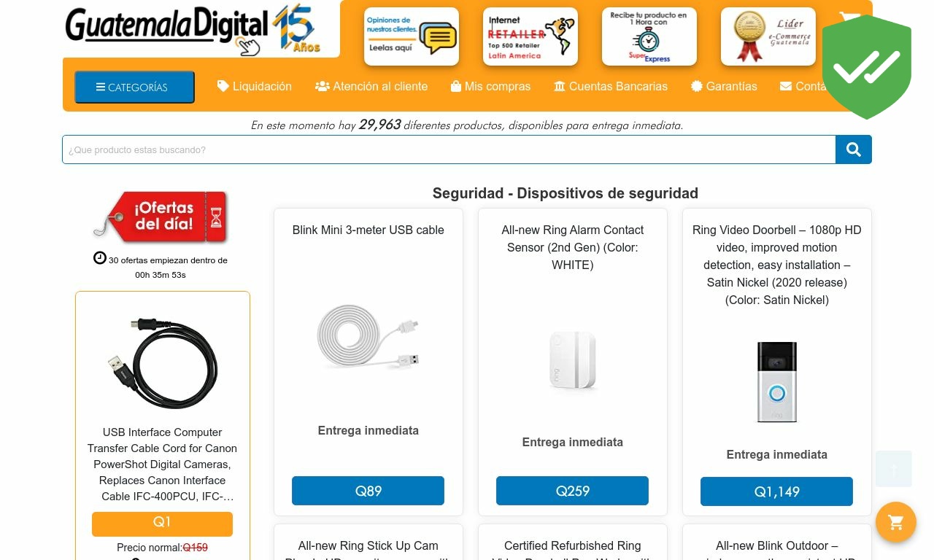This screenshot has width=934, height=560.
Task: Click the Blink Mini USB cable image
Action: point(368,335)
